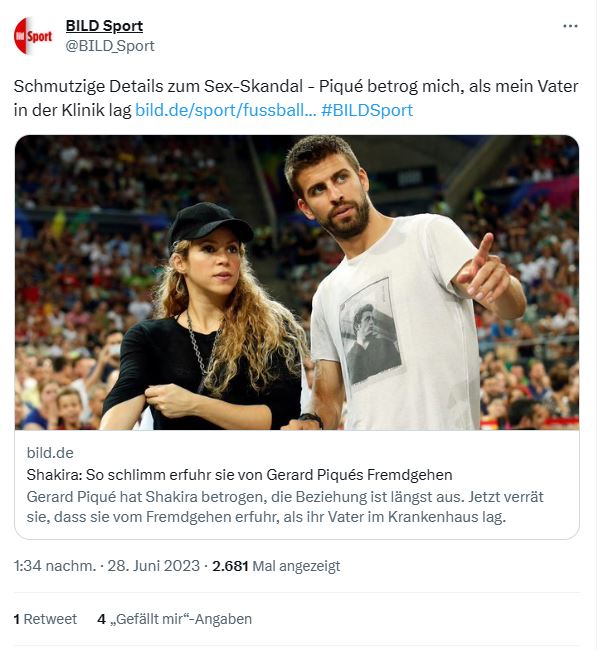Click the @BILD_Sport handle

[x=110, y=45]
